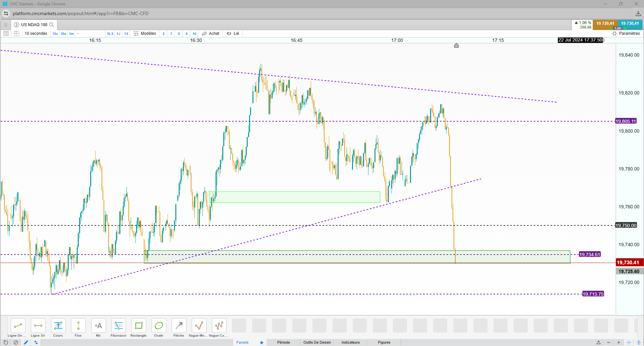
Task: Click the auto-scale chart icon
Action: click(598, 342)
